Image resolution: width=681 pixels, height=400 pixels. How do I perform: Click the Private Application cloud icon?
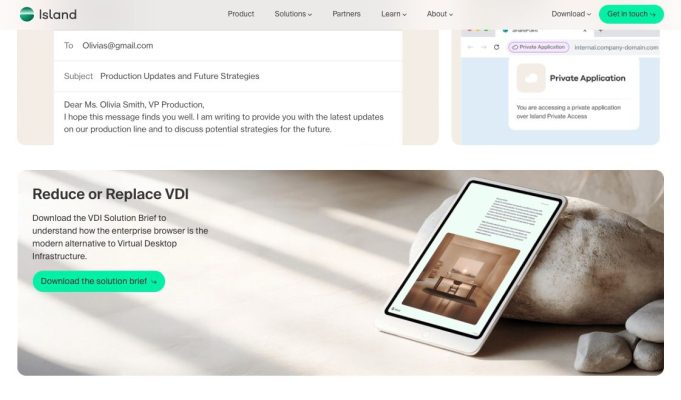pyautogui.click(x=531, y=78)
